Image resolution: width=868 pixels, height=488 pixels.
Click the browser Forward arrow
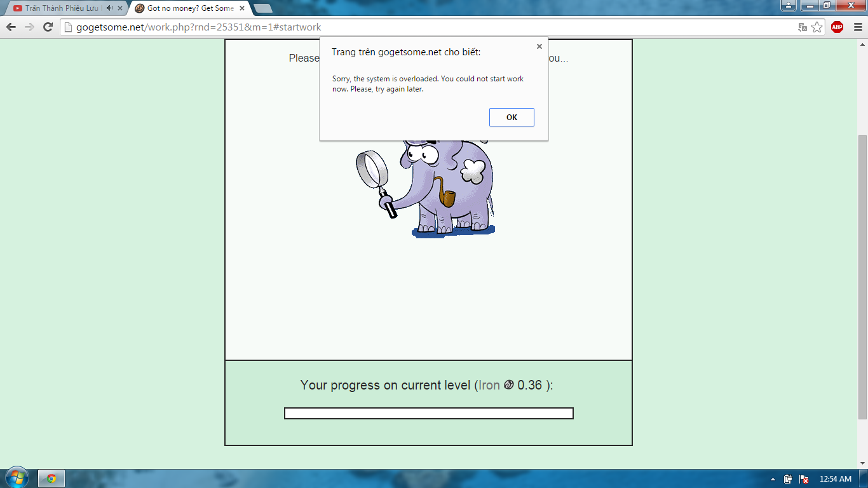click(29, 27)
